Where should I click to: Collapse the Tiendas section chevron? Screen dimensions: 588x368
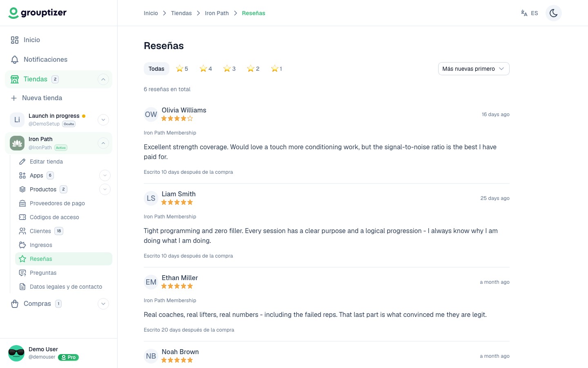pyautogui.click(x=103, y=79)
